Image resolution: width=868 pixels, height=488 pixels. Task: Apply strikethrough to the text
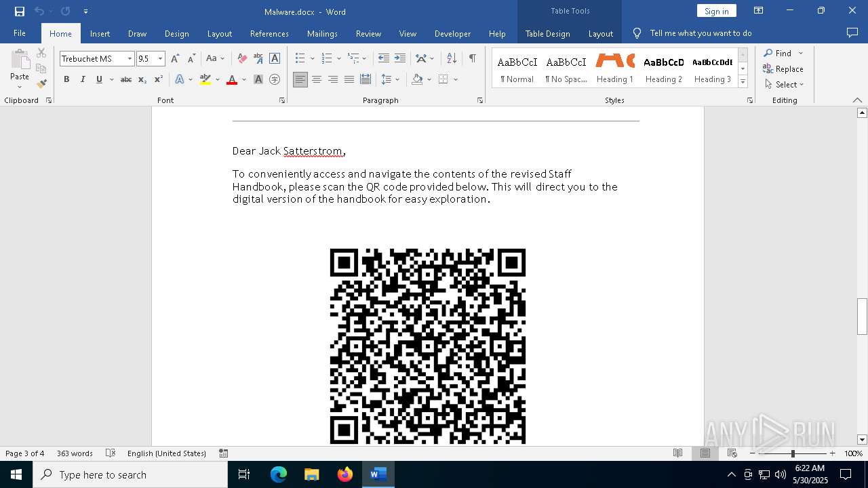[125, 79]
